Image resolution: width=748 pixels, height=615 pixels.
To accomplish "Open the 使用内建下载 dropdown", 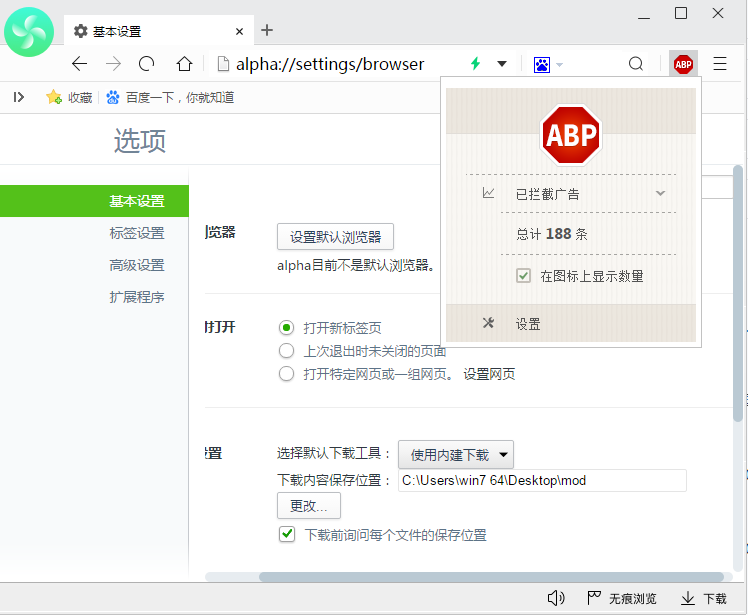I will click(x=456, y=455).
